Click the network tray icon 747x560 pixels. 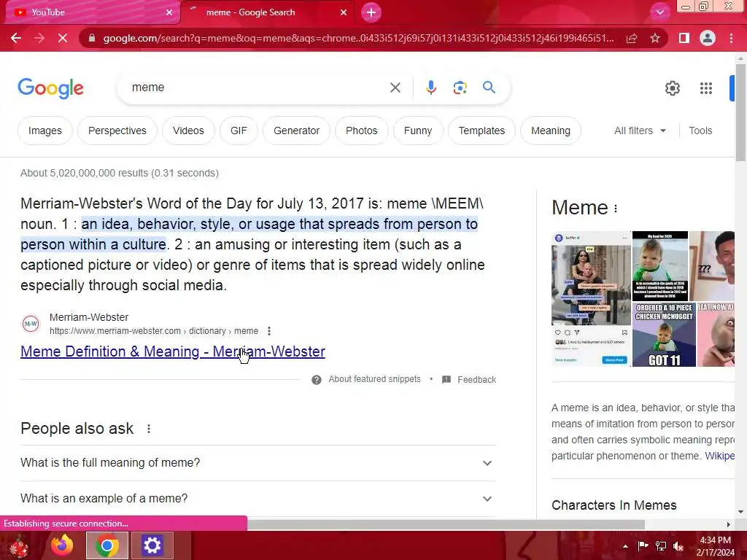(x=661, y=546)
